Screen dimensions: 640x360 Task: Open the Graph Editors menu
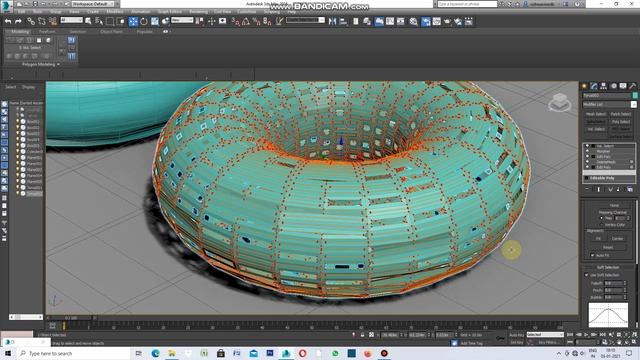[x=169, y=12]
